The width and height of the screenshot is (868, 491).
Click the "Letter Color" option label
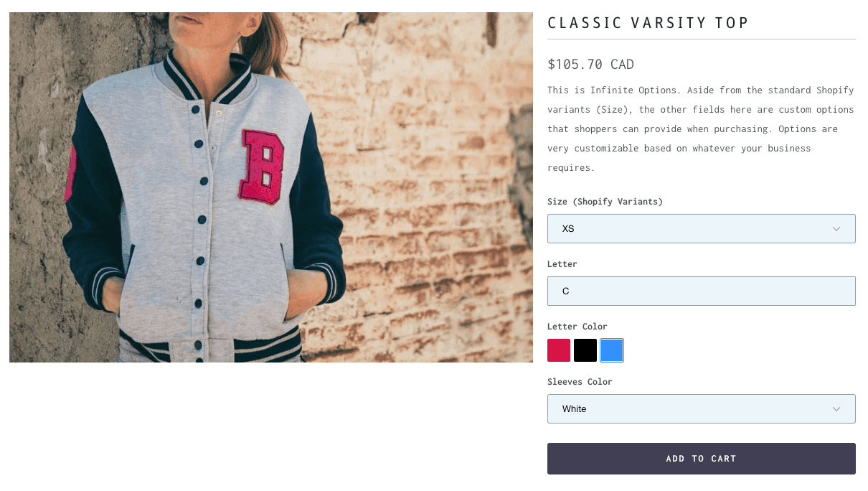pyautogui.click(x=577, y=327)
